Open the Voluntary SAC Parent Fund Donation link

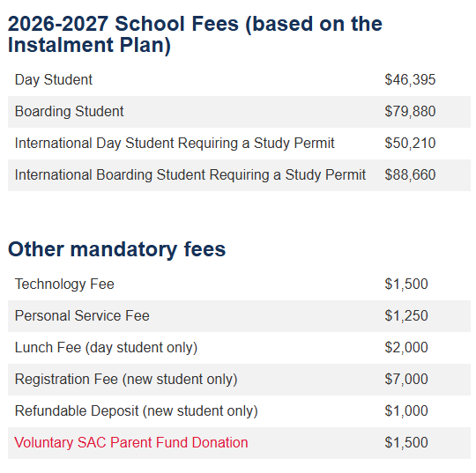tap(131, 442)
